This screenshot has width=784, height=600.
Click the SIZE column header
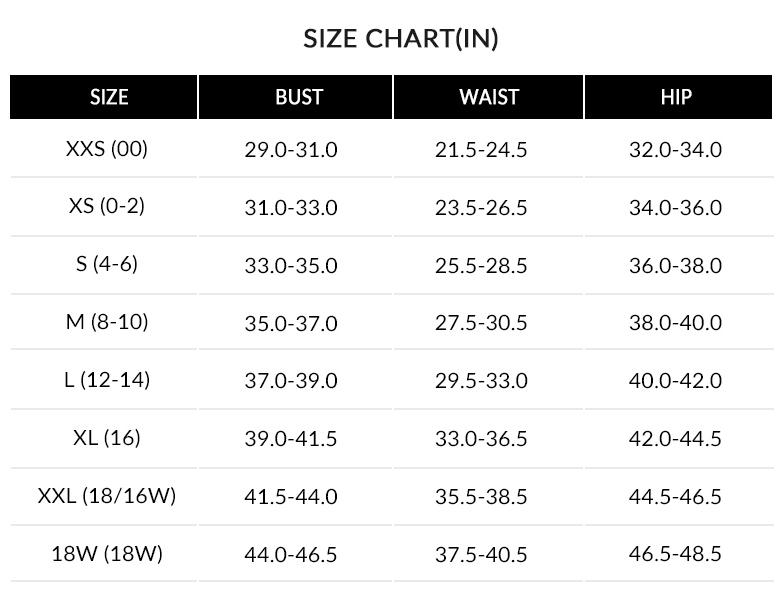click(x=109, y=97)
